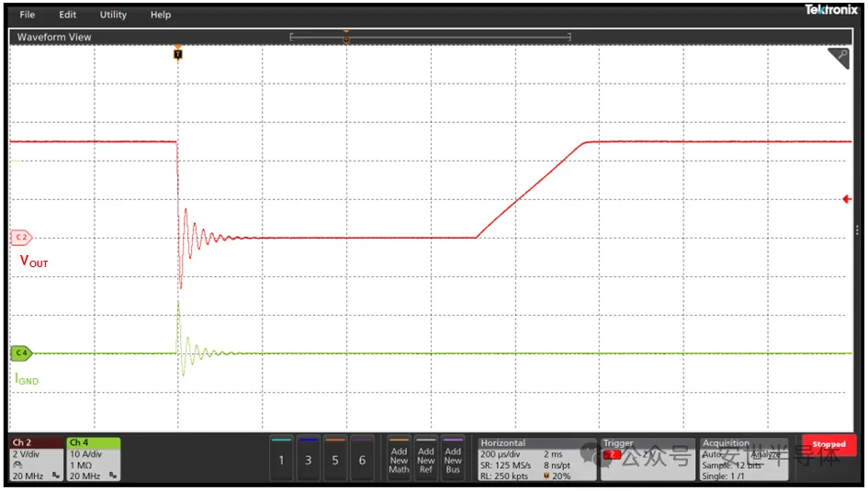Click the zoom overview bar in title strip
The width and height of the screenshot is (868, 491).
430,37
